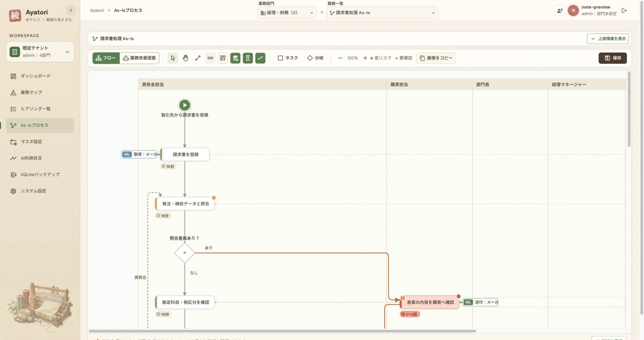
Task: Select the 発注・検収データと照合 task node
Action: [185, 204]
